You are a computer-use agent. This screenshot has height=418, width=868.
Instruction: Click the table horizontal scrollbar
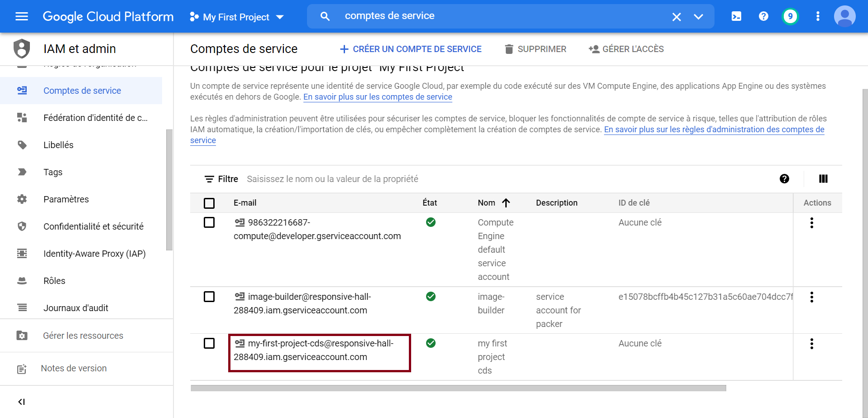point(458,388)
